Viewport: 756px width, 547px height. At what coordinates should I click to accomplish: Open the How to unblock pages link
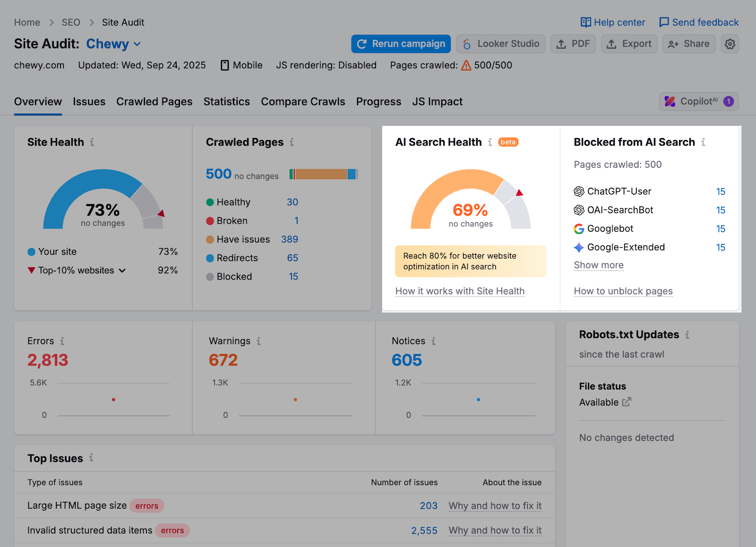(623, 291)
